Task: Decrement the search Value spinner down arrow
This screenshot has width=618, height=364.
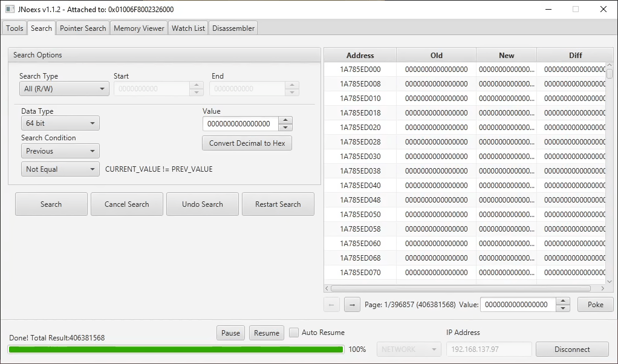Action: (x=285, y=128)
